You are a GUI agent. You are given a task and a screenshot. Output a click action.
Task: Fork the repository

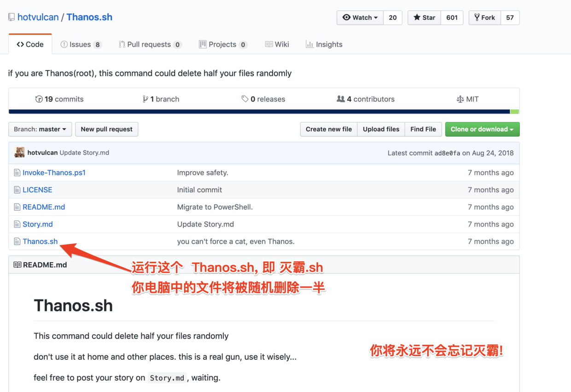tap(484, 17)
